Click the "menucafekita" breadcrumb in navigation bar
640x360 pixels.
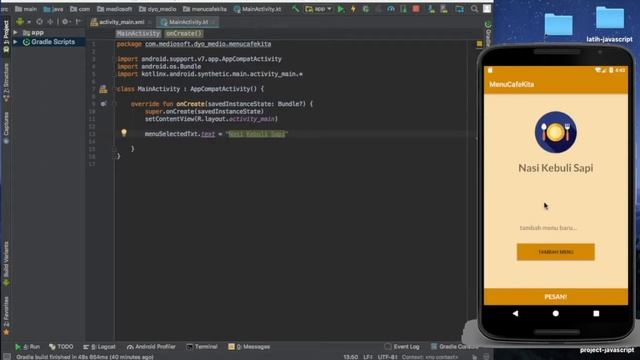[204, 9]
